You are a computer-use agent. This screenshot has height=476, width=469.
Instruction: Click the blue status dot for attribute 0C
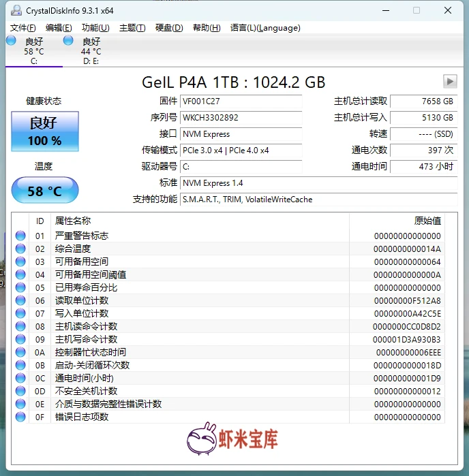click(20, 378)
